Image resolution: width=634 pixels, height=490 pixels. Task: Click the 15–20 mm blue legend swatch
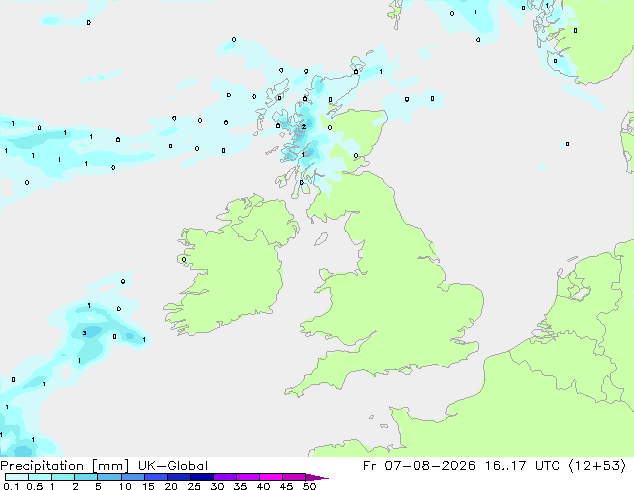[156, 477]
